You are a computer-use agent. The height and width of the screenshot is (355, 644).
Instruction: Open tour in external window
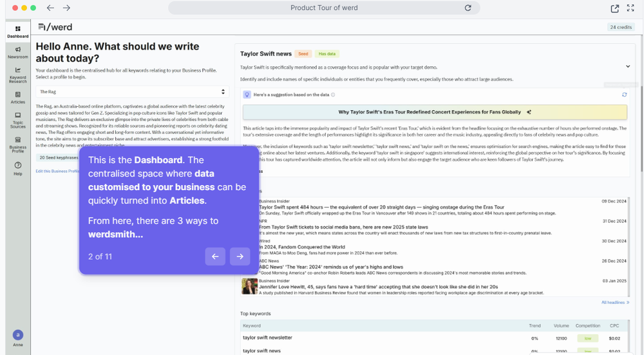(614, 8)
